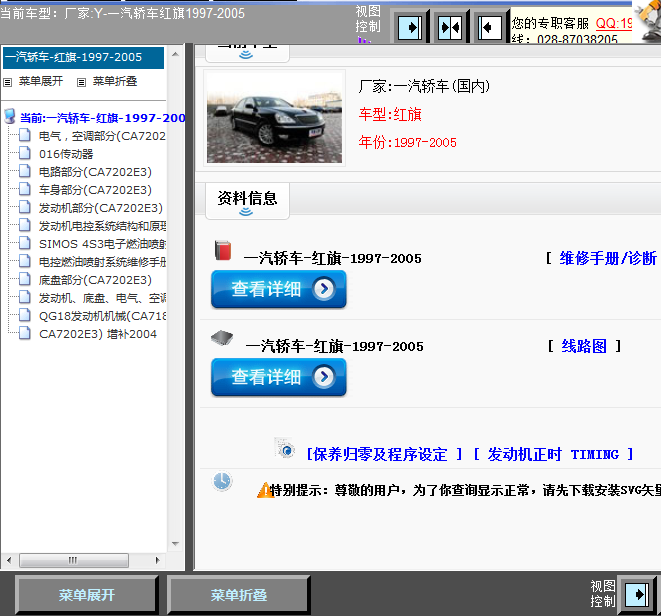Select tree item 电路部分(CA7202E3)
661x616 pixels.
pyautogui.click(x=95, y=172)
